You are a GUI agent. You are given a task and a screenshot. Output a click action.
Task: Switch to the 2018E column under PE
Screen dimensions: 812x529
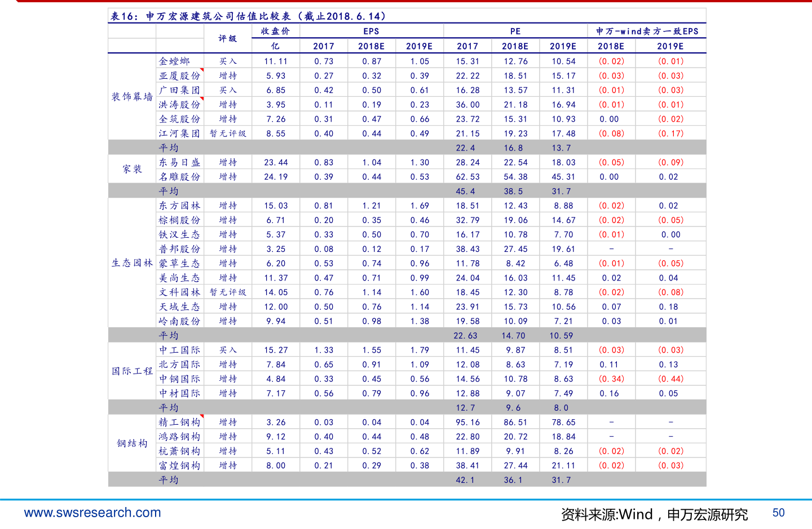(x=515, y=46)
